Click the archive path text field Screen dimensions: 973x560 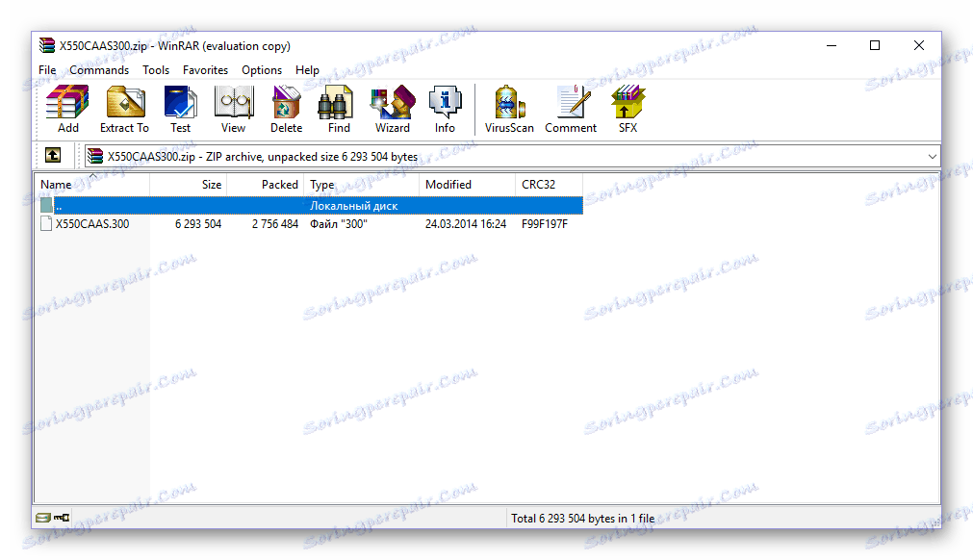[512, 156]
